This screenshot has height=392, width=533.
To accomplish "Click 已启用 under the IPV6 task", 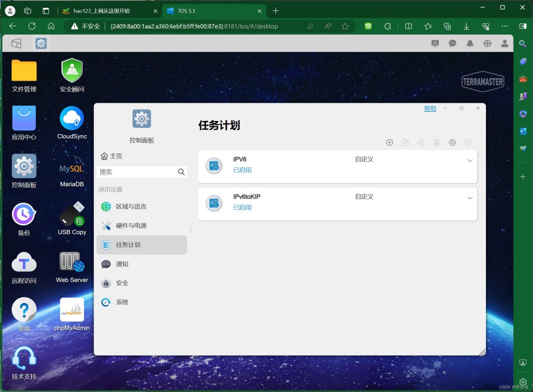I will point(242,170).
